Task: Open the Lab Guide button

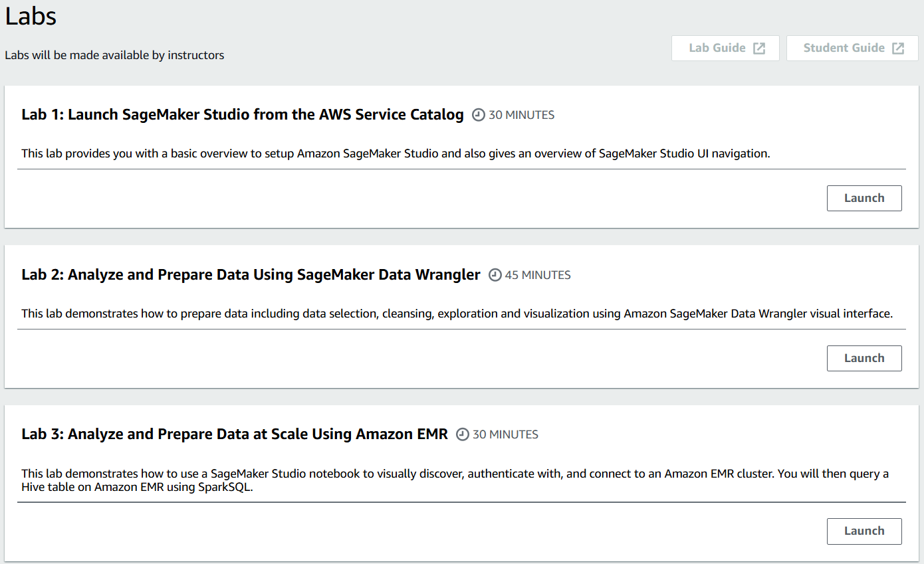Action: click(725, 48)
